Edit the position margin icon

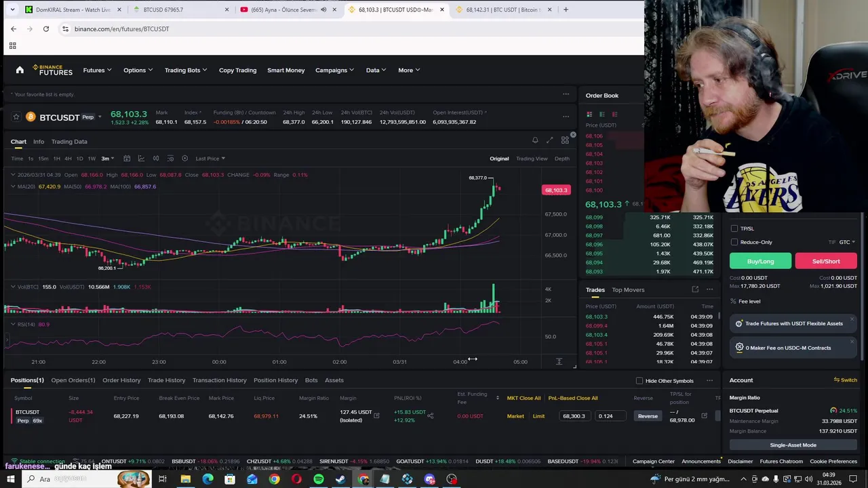pyautogui.click(x=376, y=415)
